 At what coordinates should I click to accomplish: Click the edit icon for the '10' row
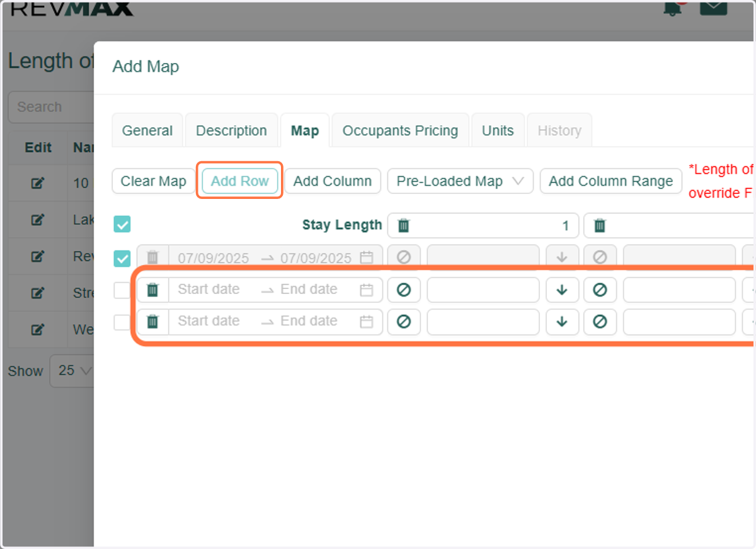pos(38,183)
